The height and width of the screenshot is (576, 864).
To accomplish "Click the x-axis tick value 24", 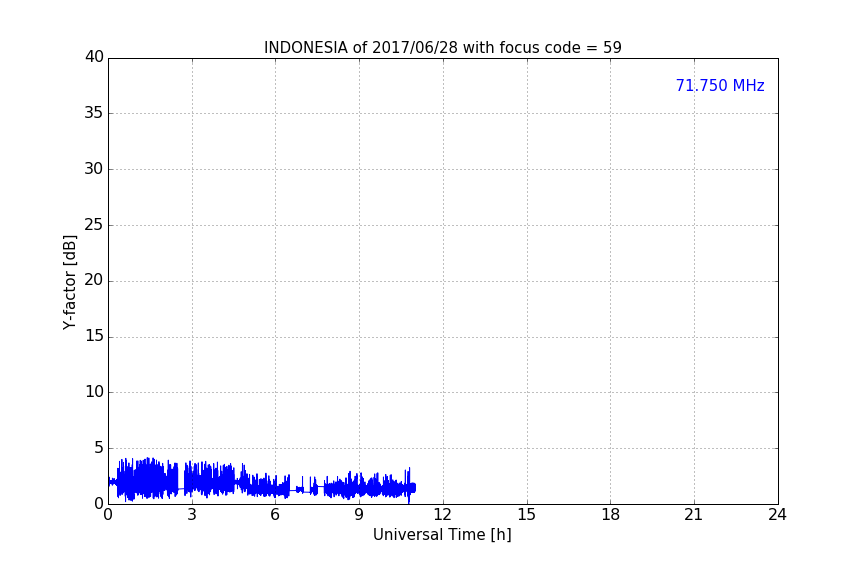I will [x=777, y=515].
